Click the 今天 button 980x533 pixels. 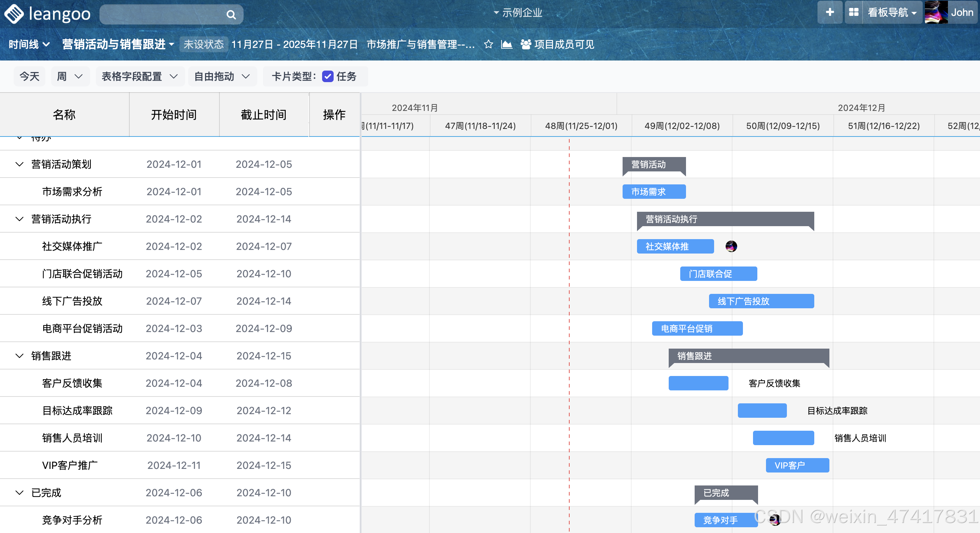tap(29, 76)
